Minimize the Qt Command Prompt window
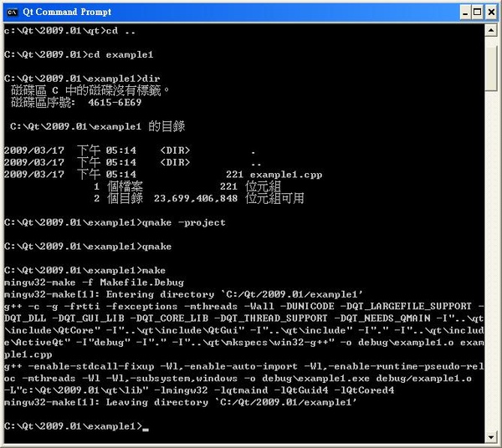502x448 pixels. click(x=465, y=13)
